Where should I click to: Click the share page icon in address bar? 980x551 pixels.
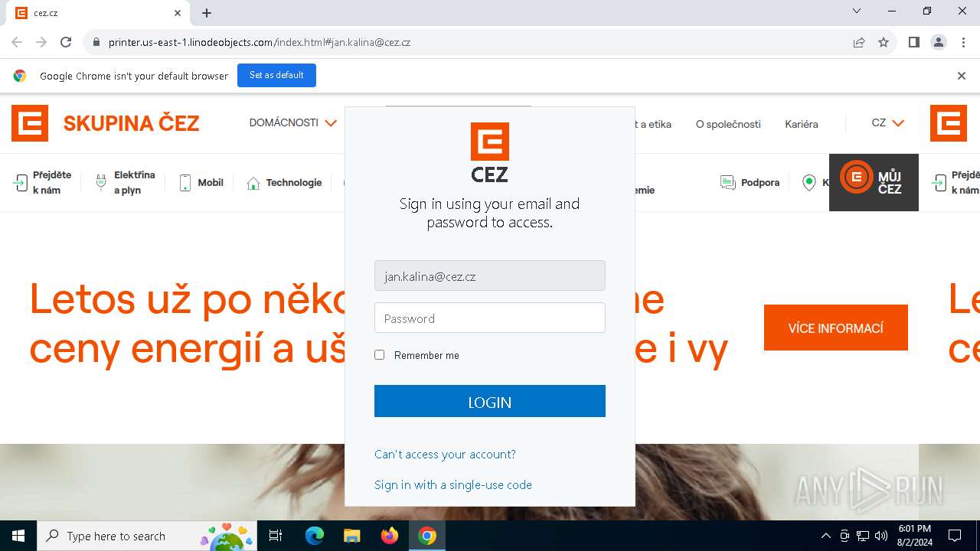(859, 42)
